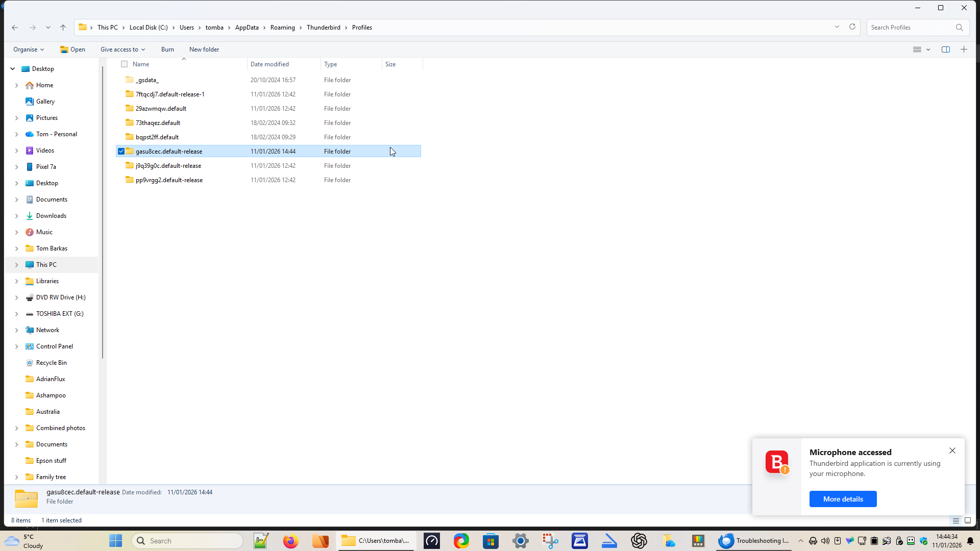980x551 pixels.
Task: Uncheck the gasu8cec.default-release folder checkbox
Action: [x=121, y=152]
